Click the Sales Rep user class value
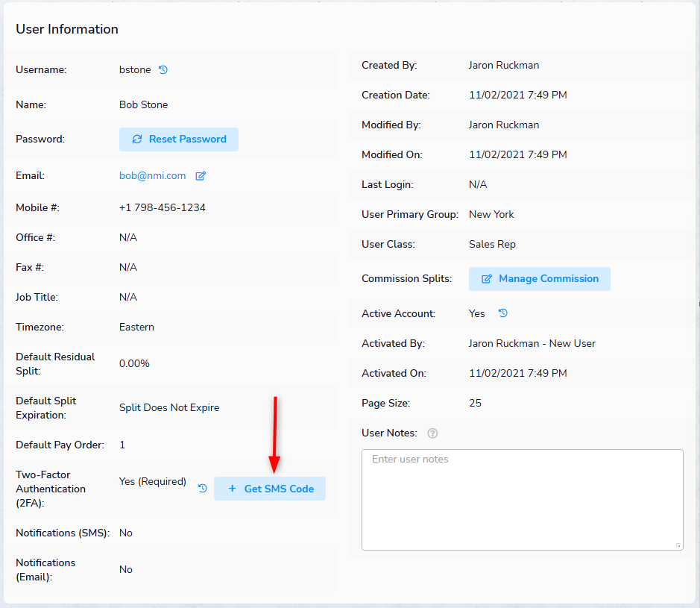The width and height of the screenshot is (700, 608). coord(492,244)
